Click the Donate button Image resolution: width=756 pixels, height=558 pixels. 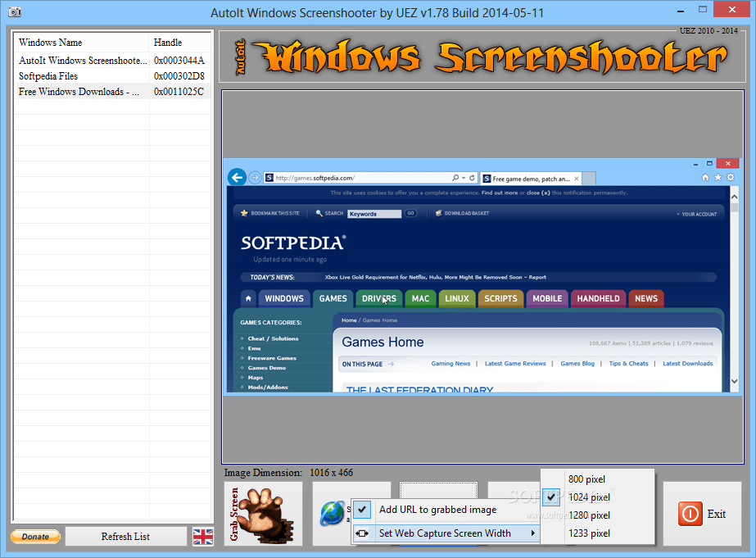[35, 537]
